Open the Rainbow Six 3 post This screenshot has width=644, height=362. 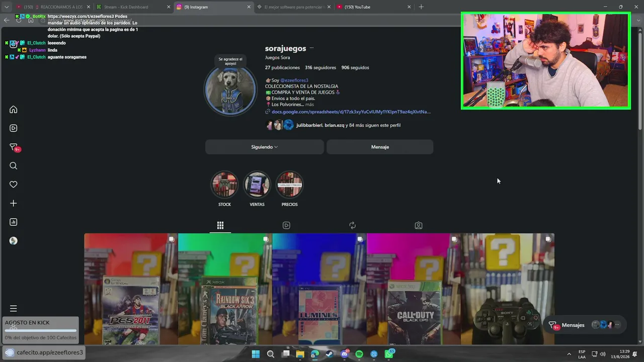tap(225, 289)
